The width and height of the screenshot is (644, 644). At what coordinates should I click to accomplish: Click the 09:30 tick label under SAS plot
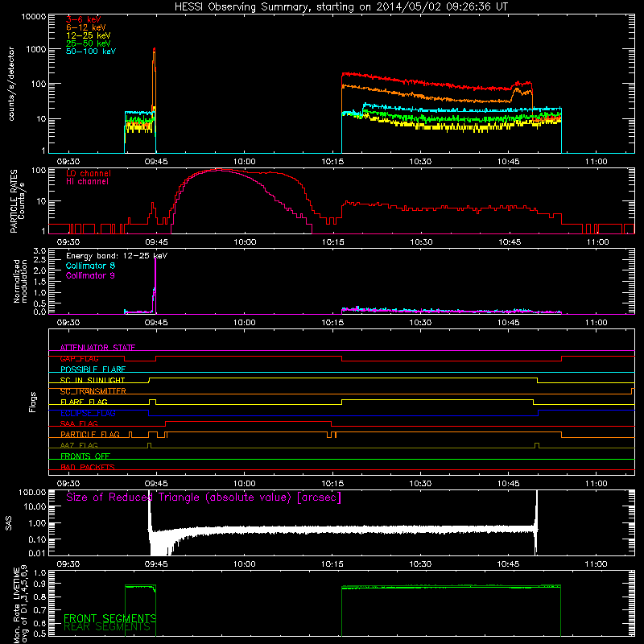coord(68,564)
